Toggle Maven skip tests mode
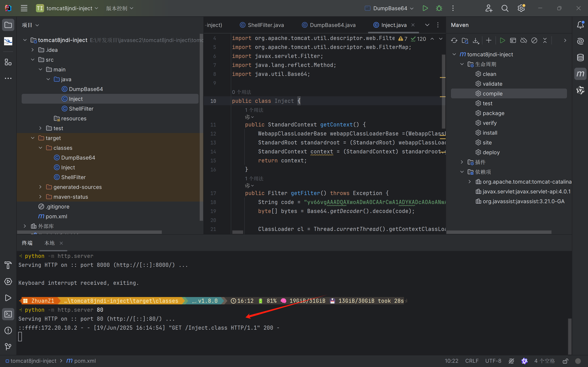 click(x=534, y=41)
